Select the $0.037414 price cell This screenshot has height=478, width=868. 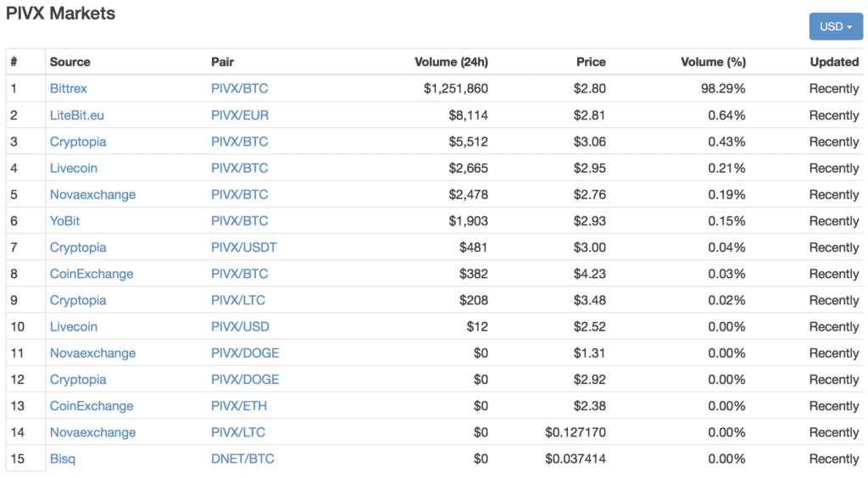(x=576, y=459)
